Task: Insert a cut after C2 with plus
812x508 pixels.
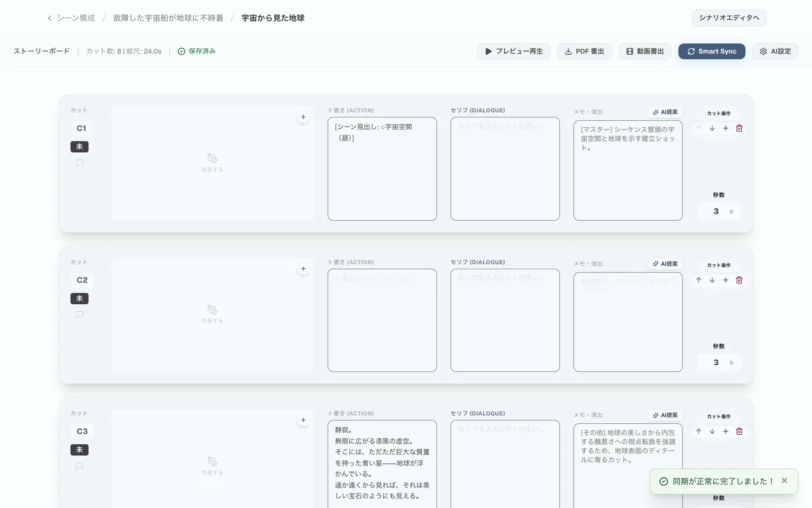Action: (x=726, y=280)
